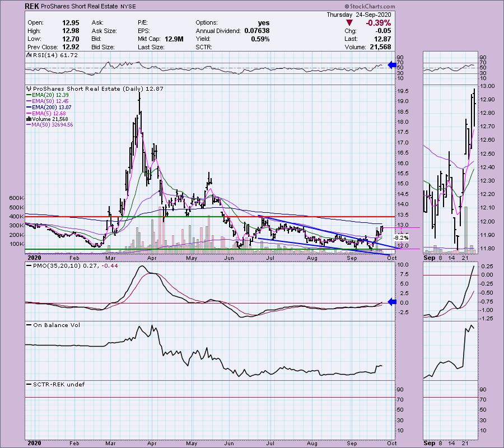
Task: Click the Ask Size label
Action: point(104,31)
